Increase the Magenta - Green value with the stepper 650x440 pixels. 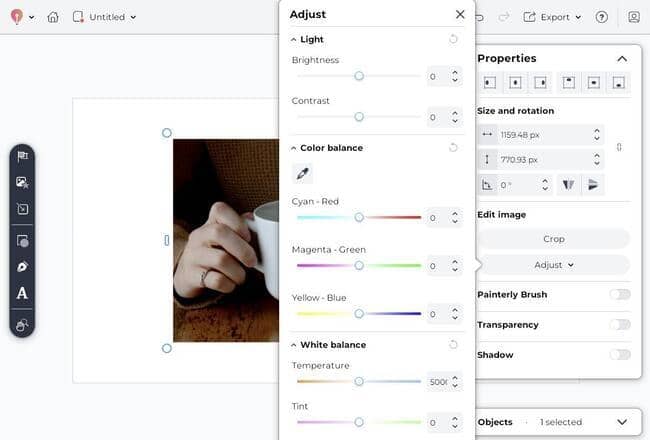455,262
